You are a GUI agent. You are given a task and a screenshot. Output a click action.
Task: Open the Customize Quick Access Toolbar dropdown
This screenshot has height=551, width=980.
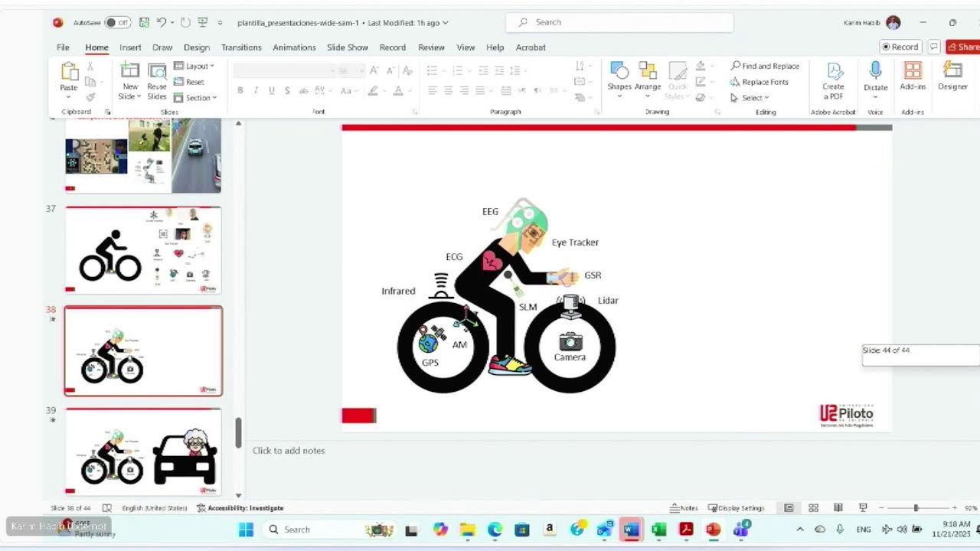coord(220,23)
